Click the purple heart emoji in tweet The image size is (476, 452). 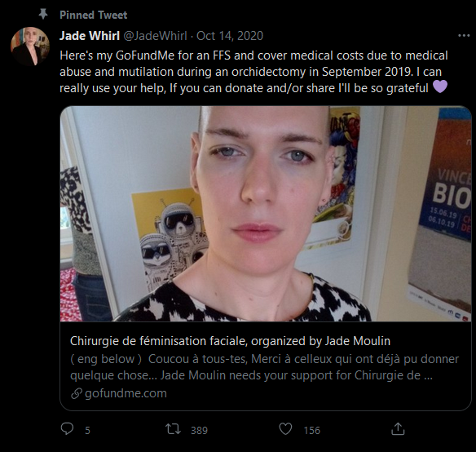pos(440,86)
